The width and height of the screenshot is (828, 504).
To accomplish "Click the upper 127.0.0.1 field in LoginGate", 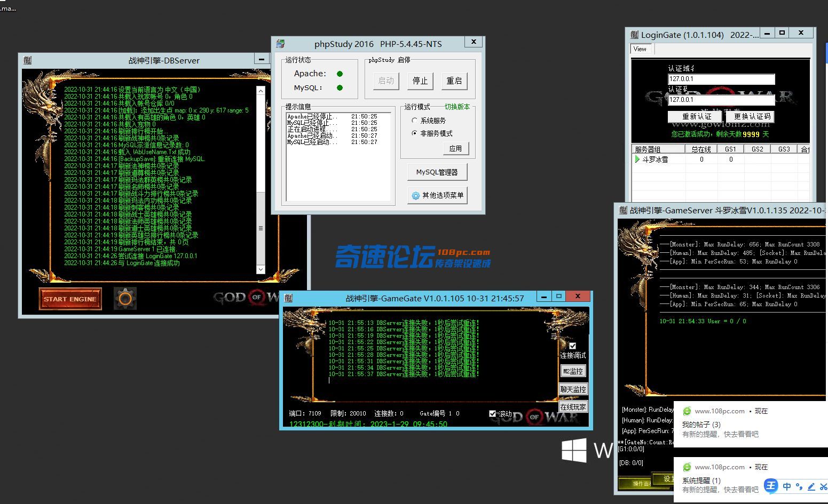I will 721,79.
